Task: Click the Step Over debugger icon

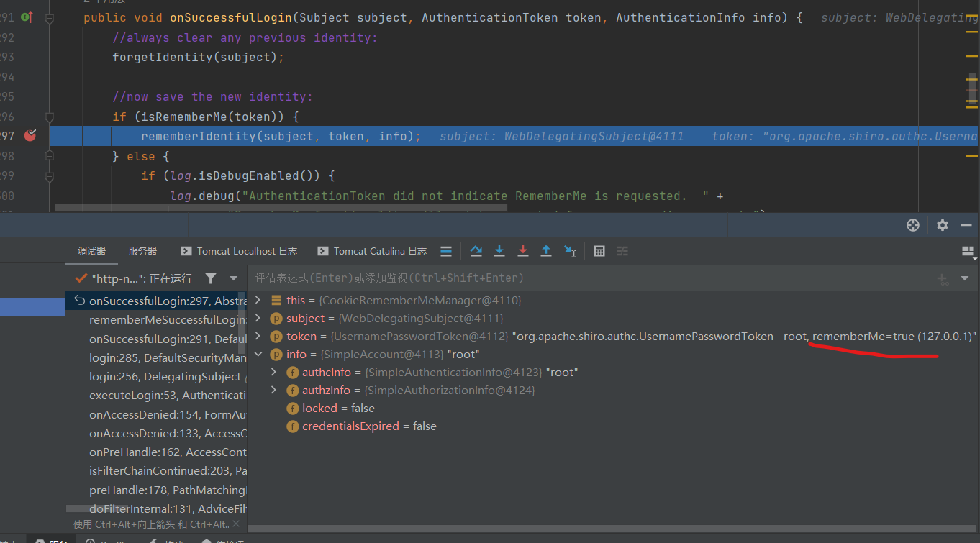Action: (476, 251)
